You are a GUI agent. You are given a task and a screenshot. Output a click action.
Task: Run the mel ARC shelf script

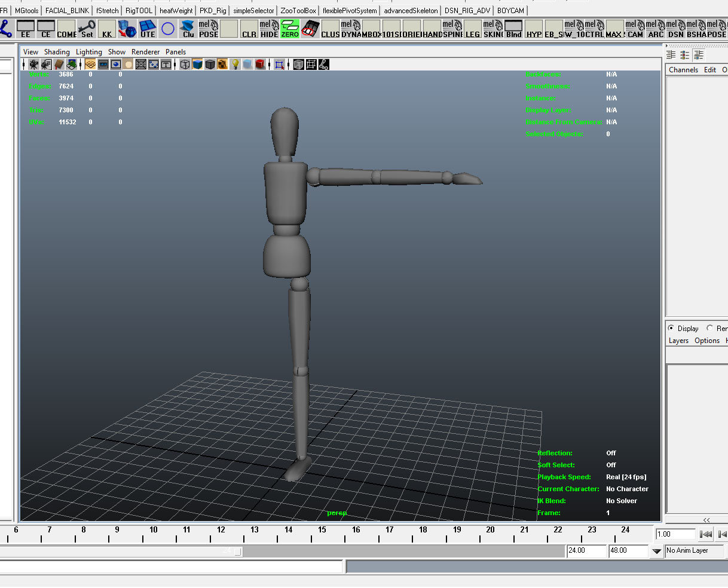coord(656,29)
